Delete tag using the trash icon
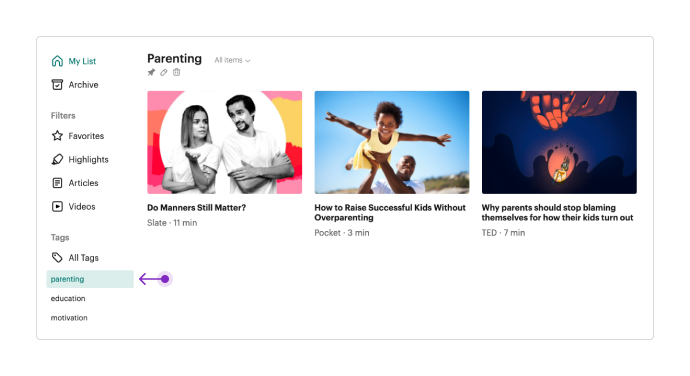The image size is (690, 376). [176, 72]
